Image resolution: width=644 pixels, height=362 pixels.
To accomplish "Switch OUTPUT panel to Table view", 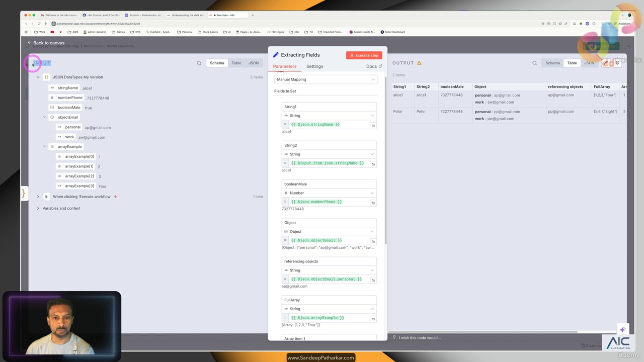I will (572, 63).
